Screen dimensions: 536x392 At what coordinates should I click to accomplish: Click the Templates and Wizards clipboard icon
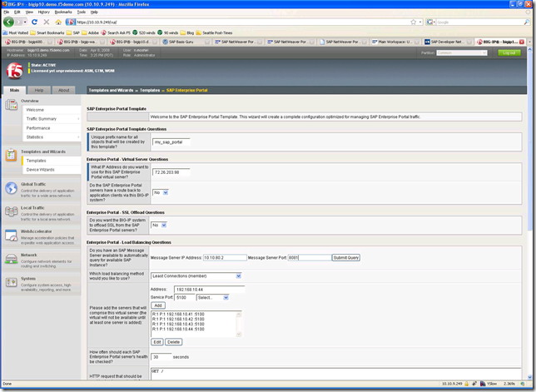click(12, 155)
